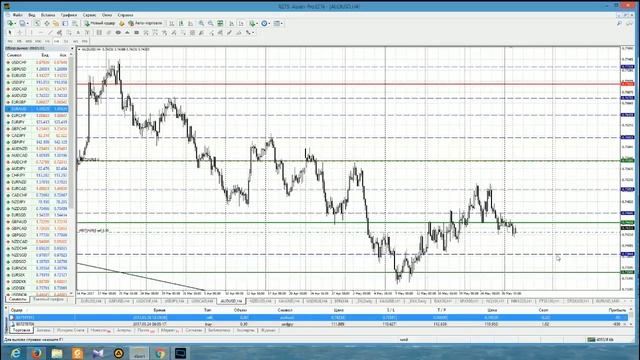Select GBPJPY row in Market Watch
This screenshot has width=640, height=360.
37,142
